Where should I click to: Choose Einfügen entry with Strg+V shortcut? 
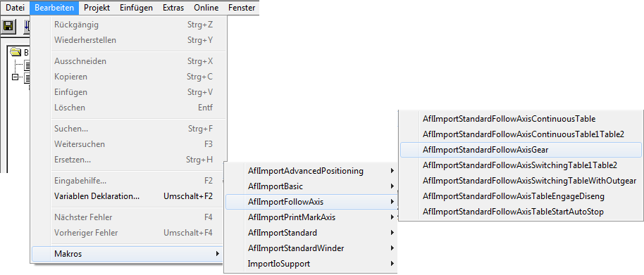click(129, 92)
